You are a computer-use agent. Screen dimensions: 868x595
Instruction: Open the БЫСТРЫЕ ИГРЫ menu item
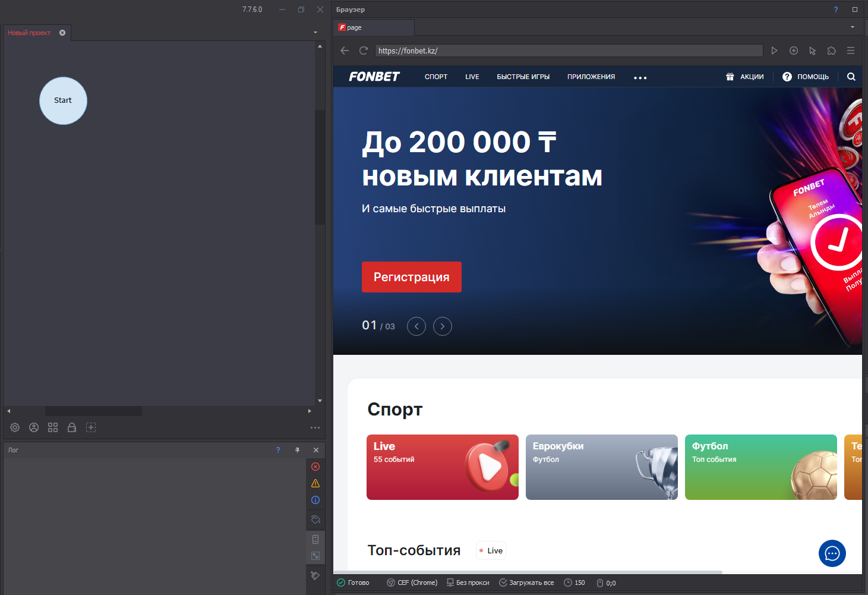pyautogui.click(x=523, y=77)
